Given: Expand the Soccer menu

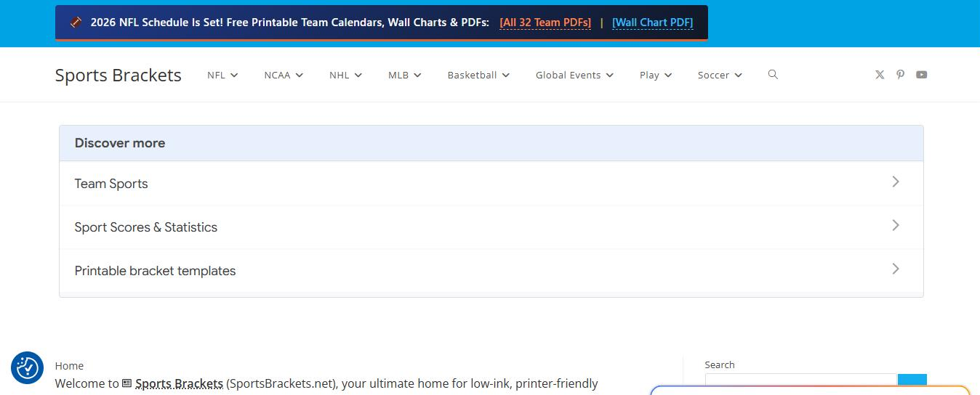Looking at the screenshot, I should click(720, 75).
